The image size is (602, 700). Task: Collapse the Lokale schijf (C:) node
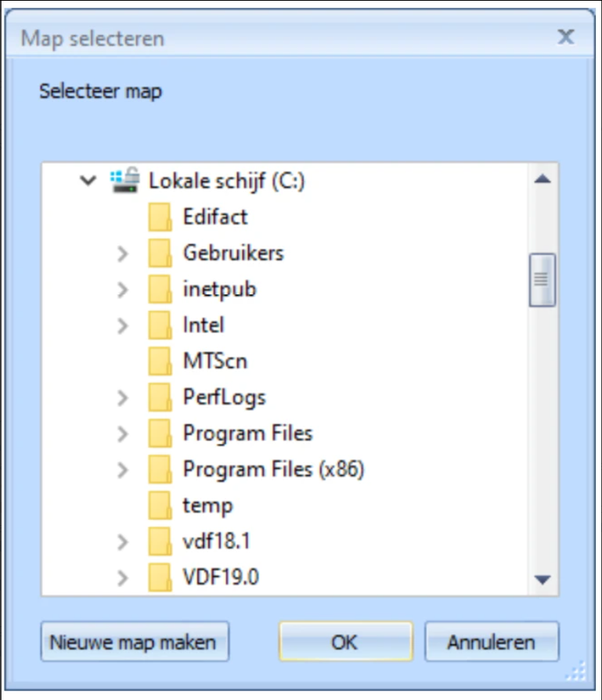coord(89,181)
